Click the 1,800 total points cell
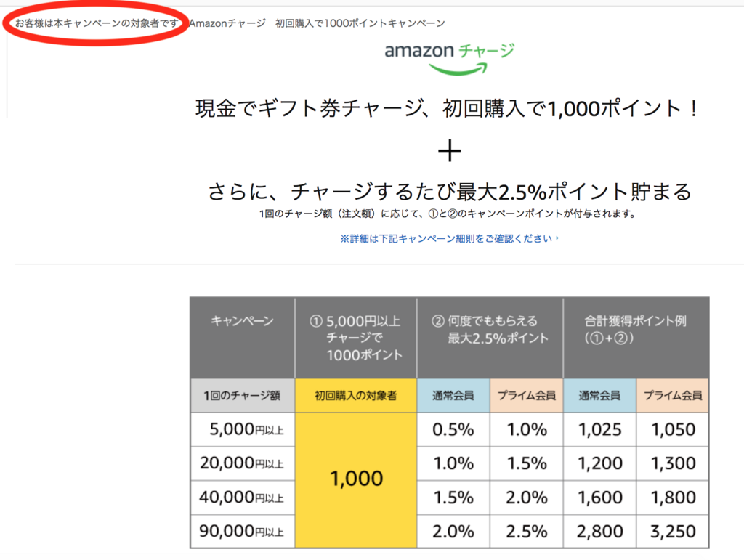The height and width of the screenshot is (560, 744). pyautogui.click(x=673, y=498)
